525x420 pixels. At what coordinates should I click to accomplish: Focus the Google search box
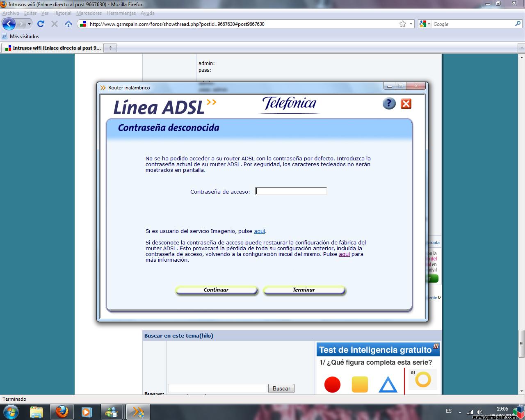473,24
